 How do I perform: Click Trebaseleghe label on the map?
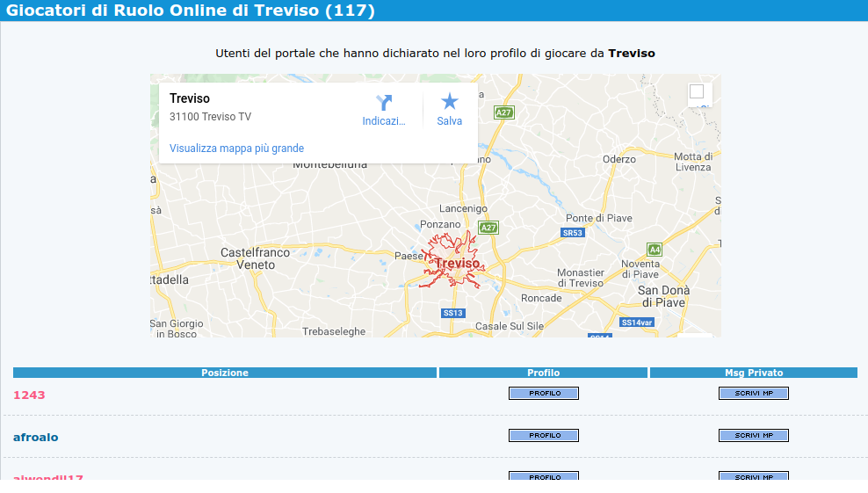click(x=334, y=332)
